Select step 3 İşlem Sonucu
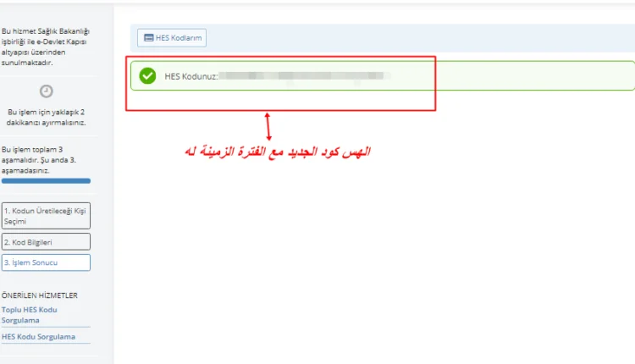The height and width of the screenshot is (364, 635). tap(46, 262)
